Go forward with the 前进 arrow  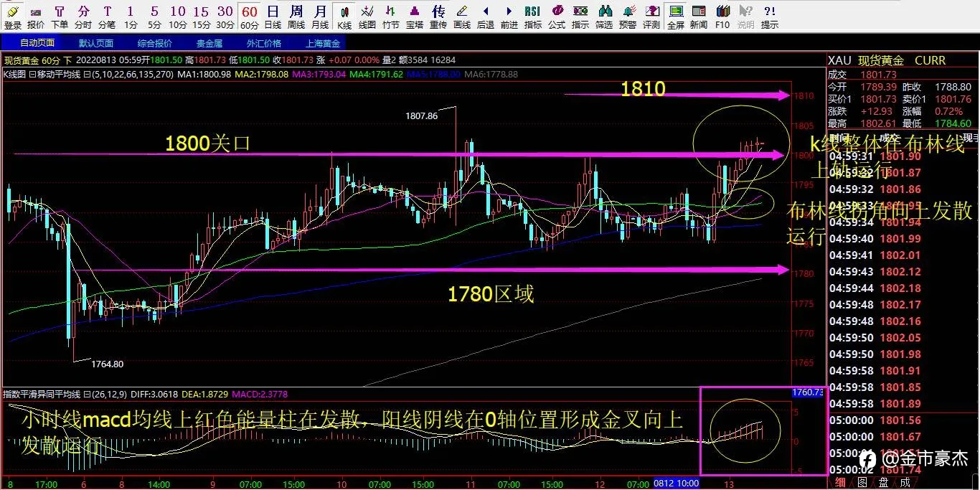point(509,16)
